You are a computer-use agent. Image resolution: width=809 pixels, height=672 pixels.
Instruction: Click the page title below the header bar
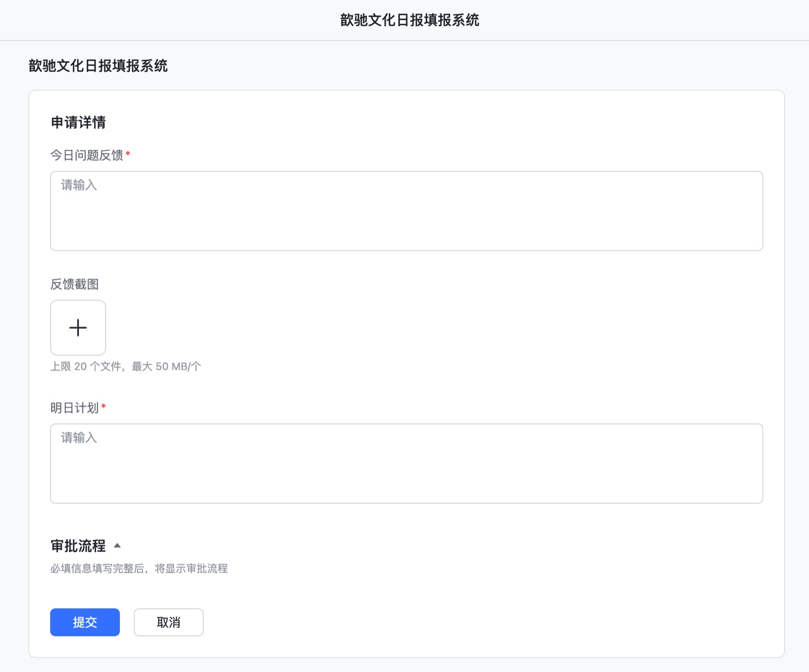pos(98,66)
